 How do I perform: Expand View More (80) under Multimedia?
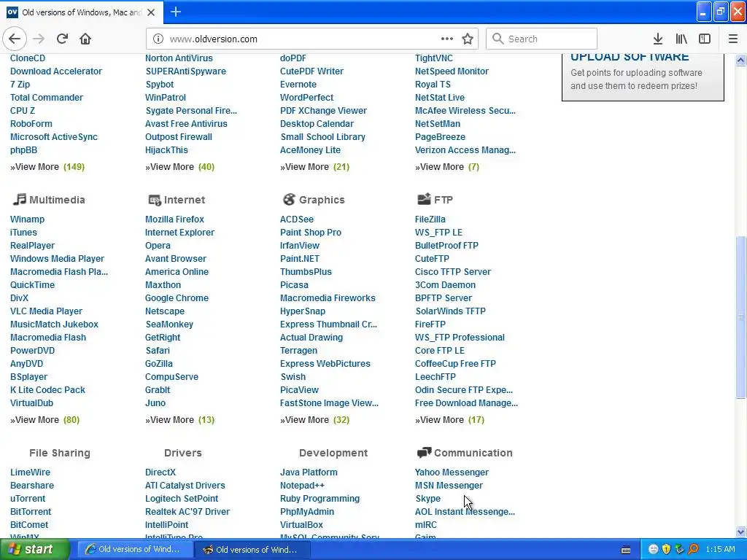[x=44, y=419]
